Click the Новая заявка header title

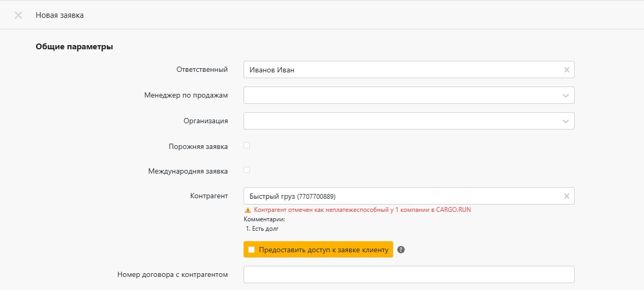pyautogui.click(x=59, y=15)
